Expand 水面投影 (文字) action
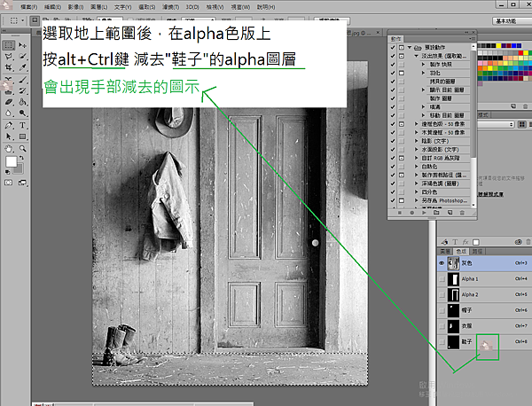 [x=417, y=150]
